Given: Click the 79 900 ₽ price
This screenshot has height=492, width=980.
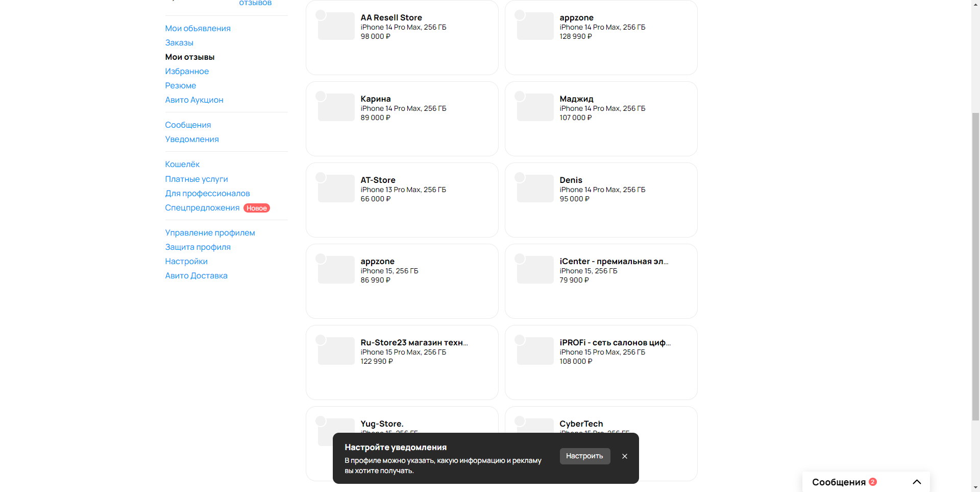Looking at the screenshot, I should coord(574,280).
